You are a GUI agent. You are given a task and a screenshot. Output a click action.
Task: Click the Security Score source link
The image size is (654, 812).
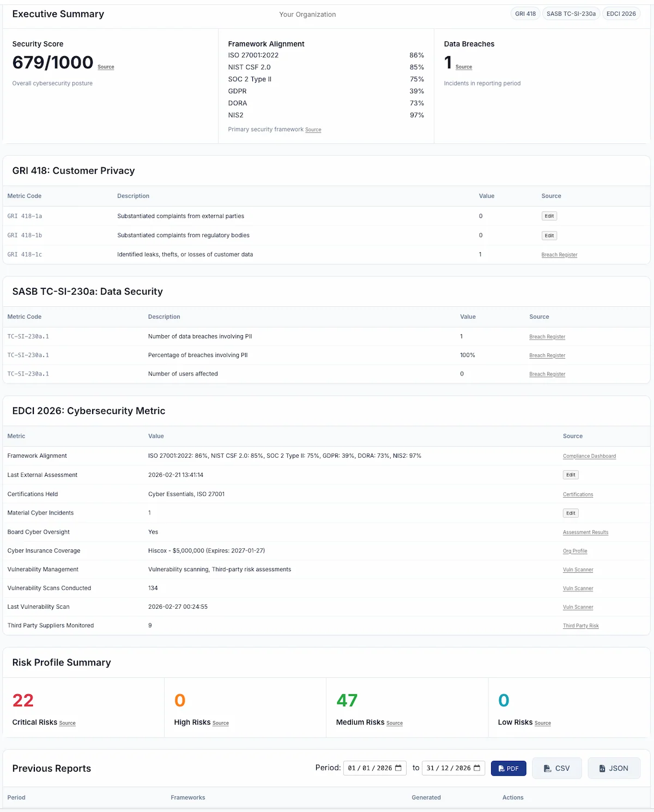[105, 67]
